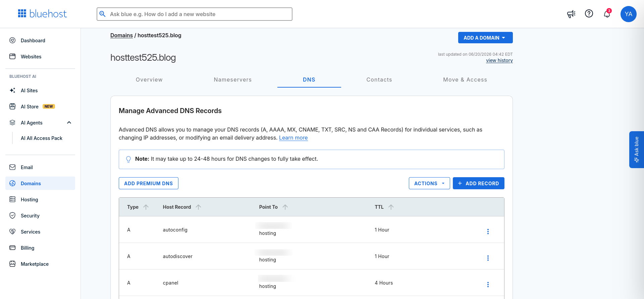Click the Hosting server icon

tap(12, 199)
